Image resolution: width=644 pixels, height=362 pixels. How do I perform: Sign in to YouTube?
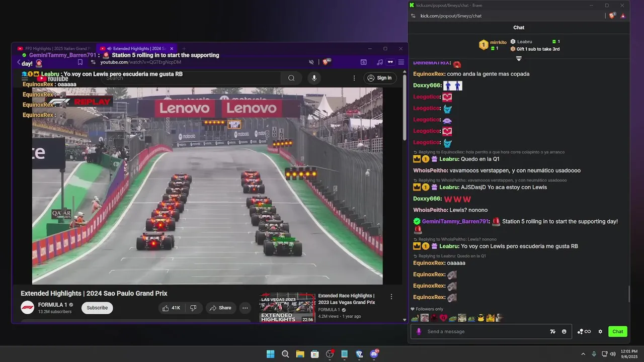coord(379,78)
